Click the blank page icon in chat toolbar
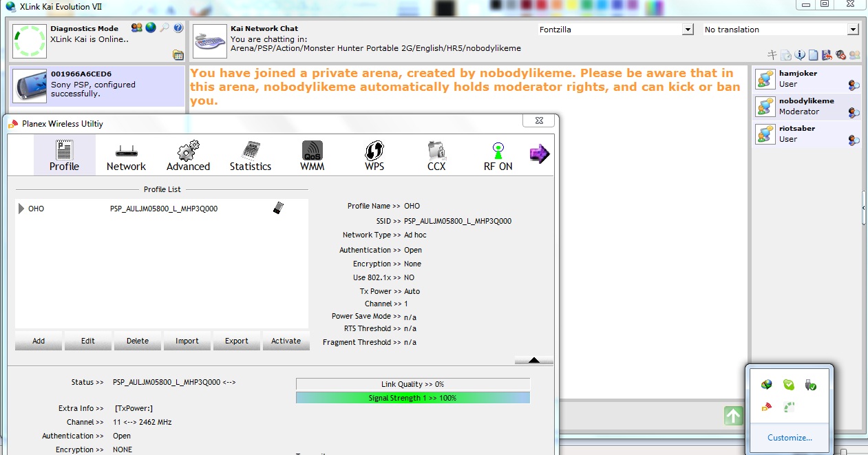 pos(813,55)
